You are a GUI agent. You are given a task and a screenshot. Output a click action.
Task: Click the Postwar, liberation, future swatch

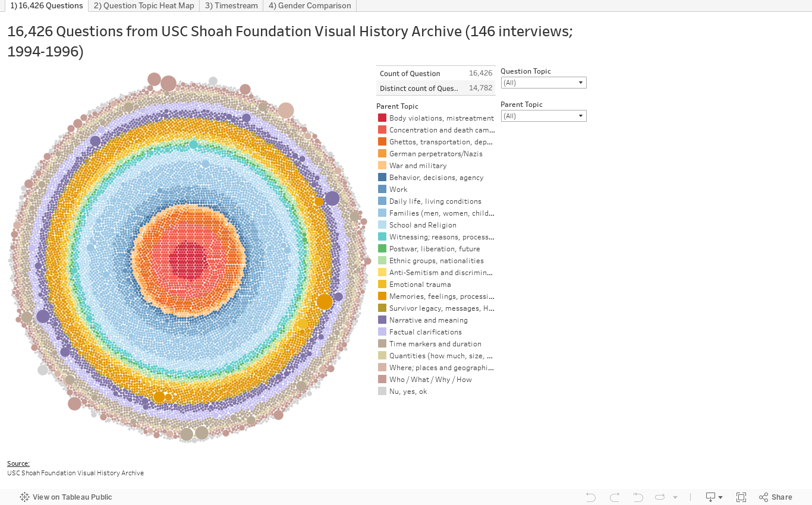[x=382, y=249]
